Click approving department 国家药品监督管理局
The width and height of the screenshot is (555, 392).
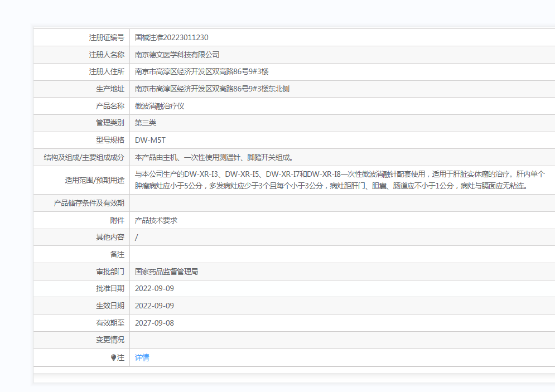[x=166, y=272]
